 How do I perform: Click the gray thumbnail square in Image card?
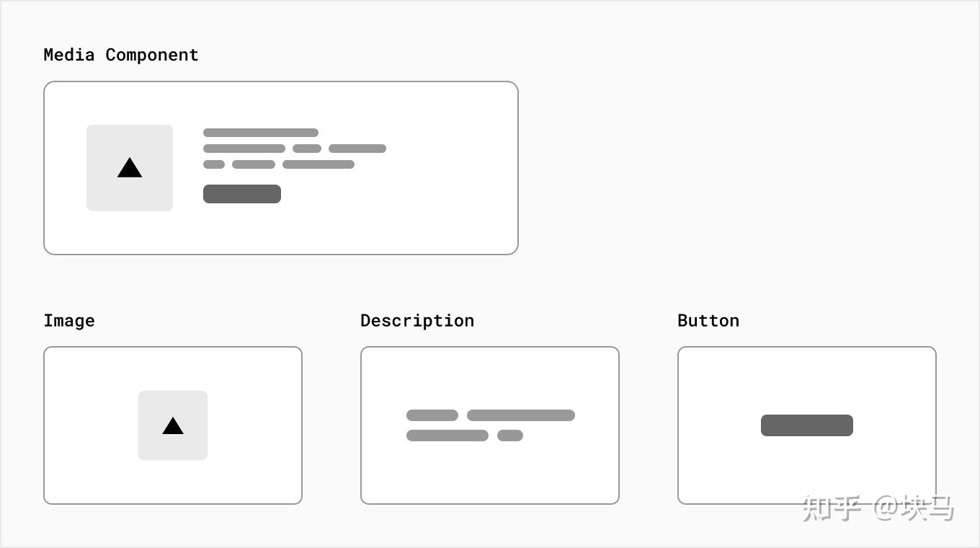153,405
